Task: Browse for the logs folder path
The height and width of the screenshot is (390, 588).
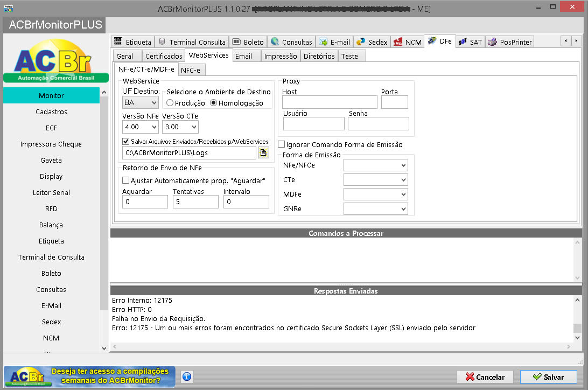Action: click(x=263, y=152)
